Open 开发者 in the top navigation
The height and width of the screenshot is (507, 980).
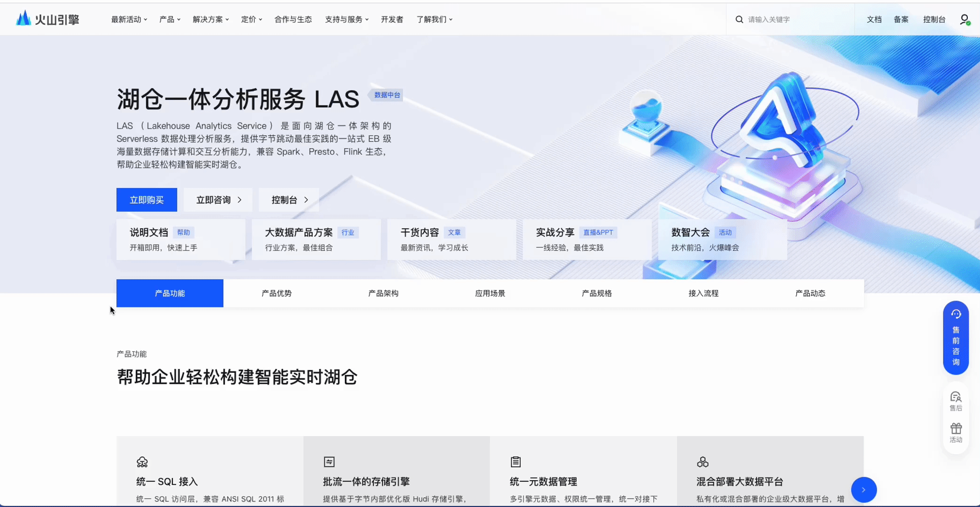click(x=392, y=19)
